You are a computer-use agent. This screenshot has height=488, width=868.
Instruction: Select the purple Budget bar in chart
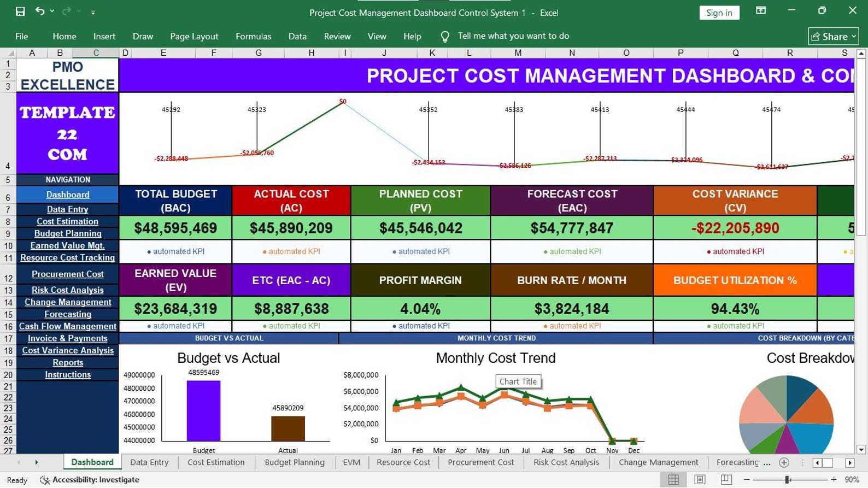(x=203, y=410)
